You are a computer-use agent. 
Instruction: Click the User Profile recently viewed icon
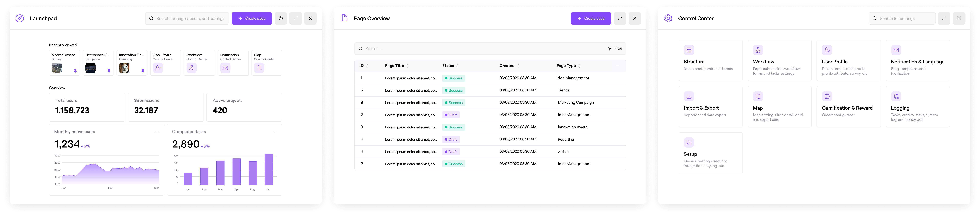[x=158, y=68]
